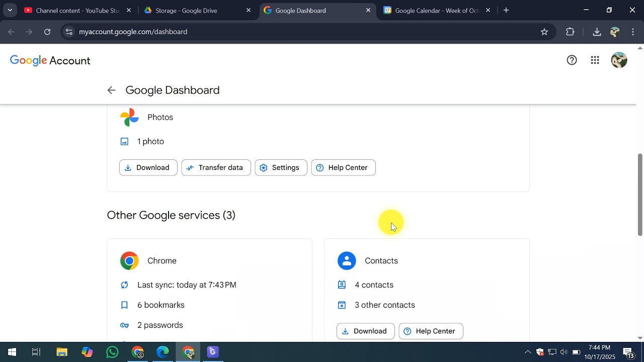Reload the page

coord(47,32)
